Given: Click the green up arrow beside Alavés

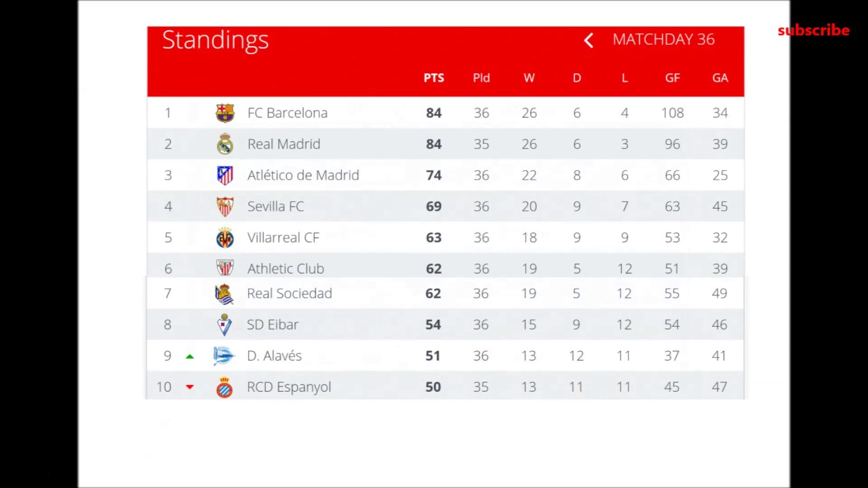Looking at the screenshot, I should tap(190, 356).
